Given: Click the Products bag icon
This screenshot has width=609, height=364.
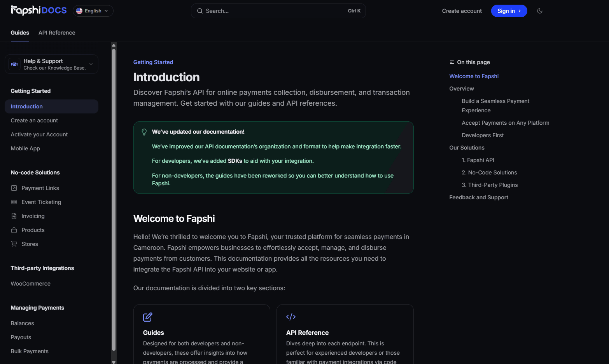Looking at the screenshot, I should pyautogui.click(x=14, y=230).
